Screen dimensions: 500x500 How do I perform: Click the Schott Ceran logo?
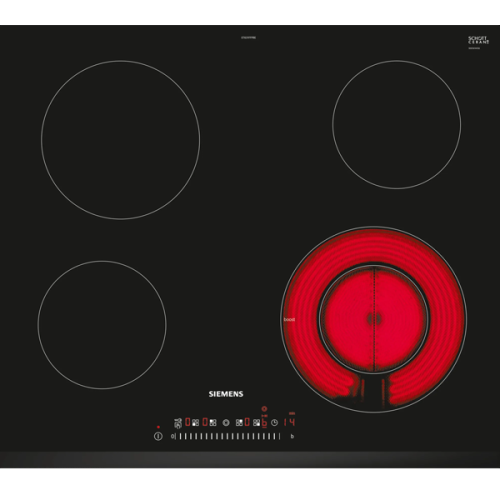pos(479,40)
